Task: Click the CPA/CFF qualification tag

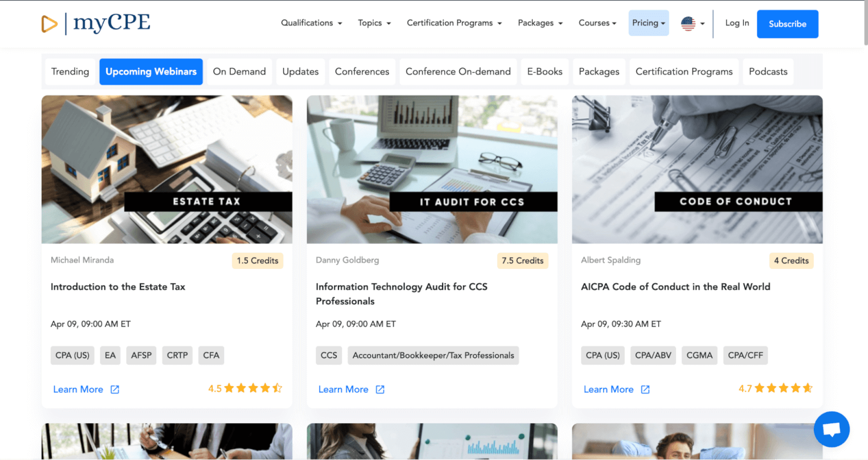Action: 745,355
